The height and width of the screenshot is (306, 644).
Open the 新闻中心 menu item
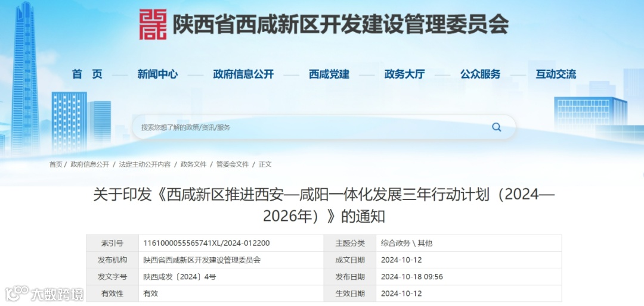coord(157,74)
